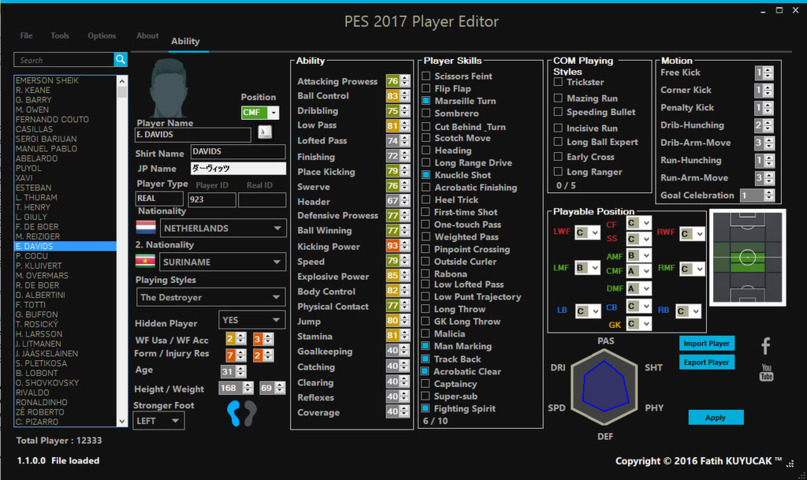Switch to the Ability tab

(185, 41)
